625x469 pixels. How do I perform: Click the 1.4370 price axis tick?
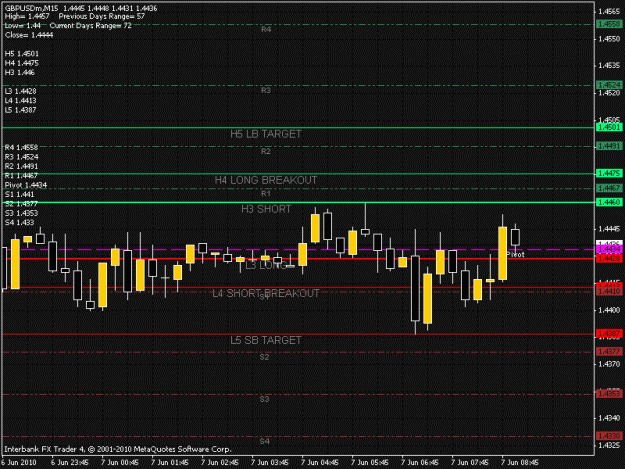pos(610,364)
